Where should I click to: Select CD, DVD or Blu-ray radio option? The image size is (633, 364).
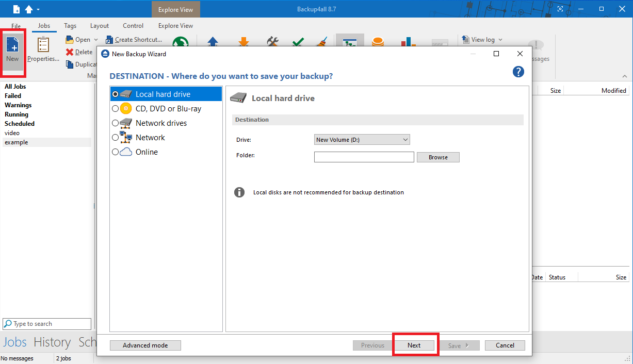coord(115,109)
